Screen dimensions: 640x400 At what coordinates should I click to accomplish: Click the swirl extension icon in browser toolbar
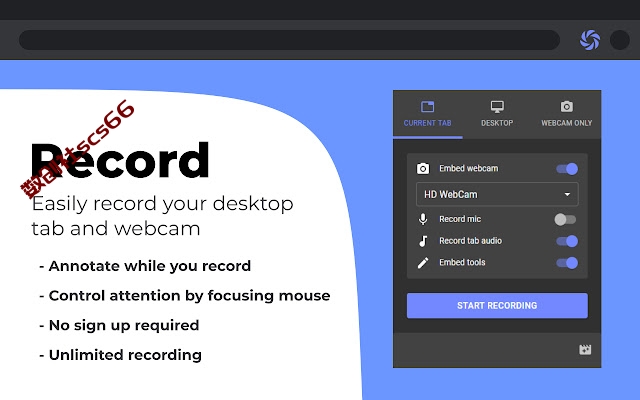(x=590, y=40)
